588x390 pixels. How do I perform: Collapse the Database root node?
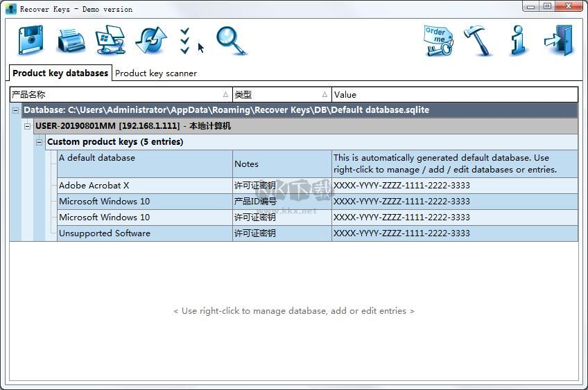point(16,110)
